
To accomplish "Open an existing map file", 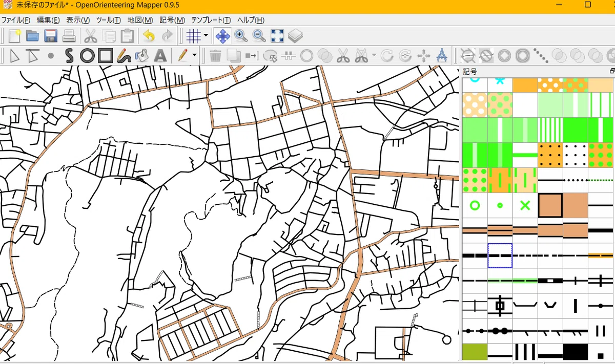I will pos(32,36).
